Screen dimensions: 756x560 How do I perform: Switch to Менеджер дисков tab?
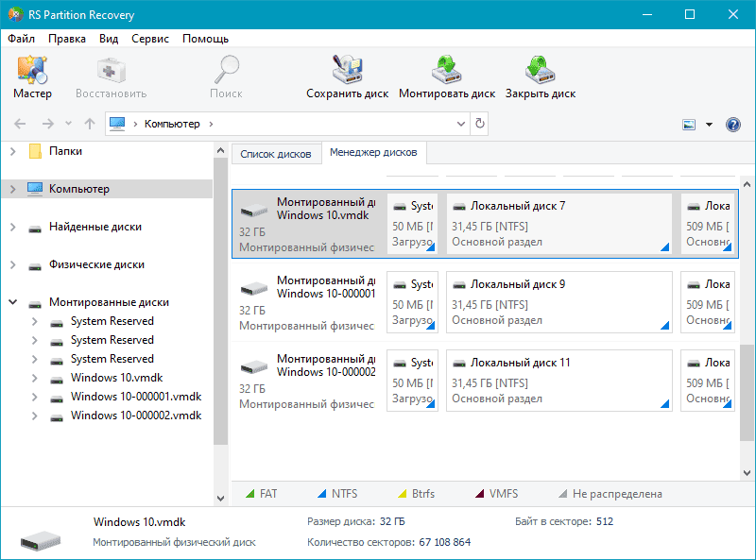pyautogui.click(x=373, y=153)
